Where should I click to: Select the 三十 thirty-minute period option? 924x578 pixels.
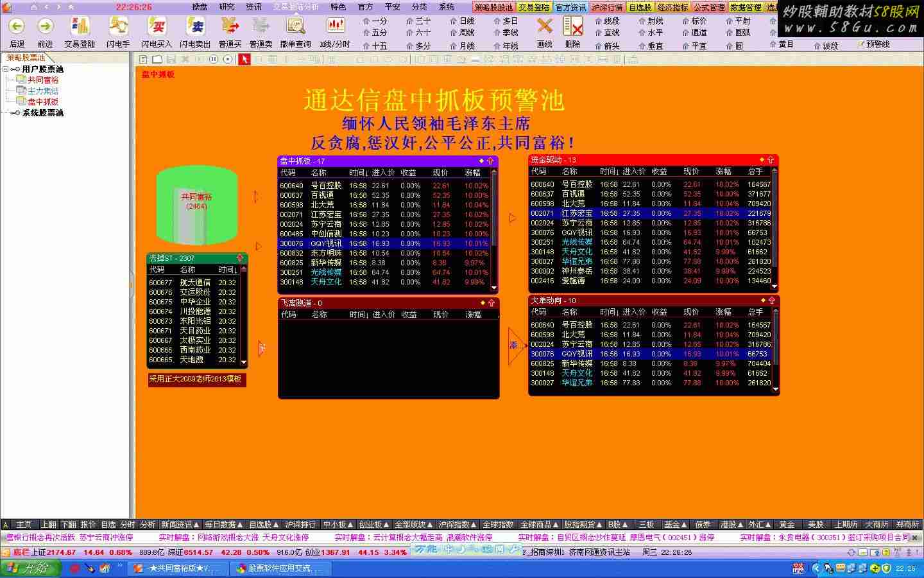pos(418,21)
